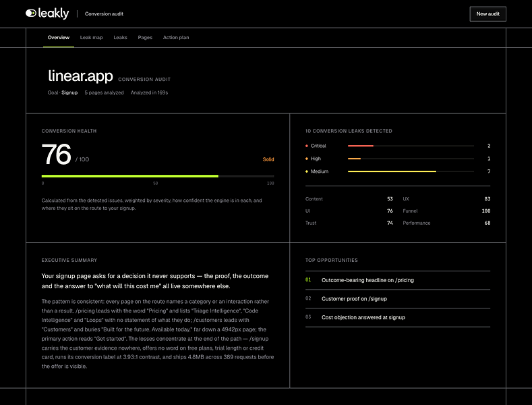Click the 76 health score number
532x405 pixels.
point(57,155)
